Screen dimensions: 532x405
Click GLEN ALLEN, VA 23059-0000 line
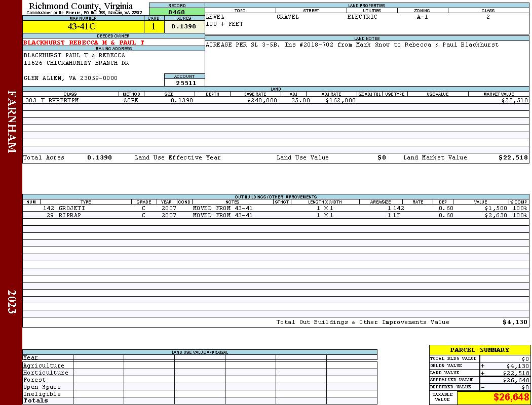(70, 78)
